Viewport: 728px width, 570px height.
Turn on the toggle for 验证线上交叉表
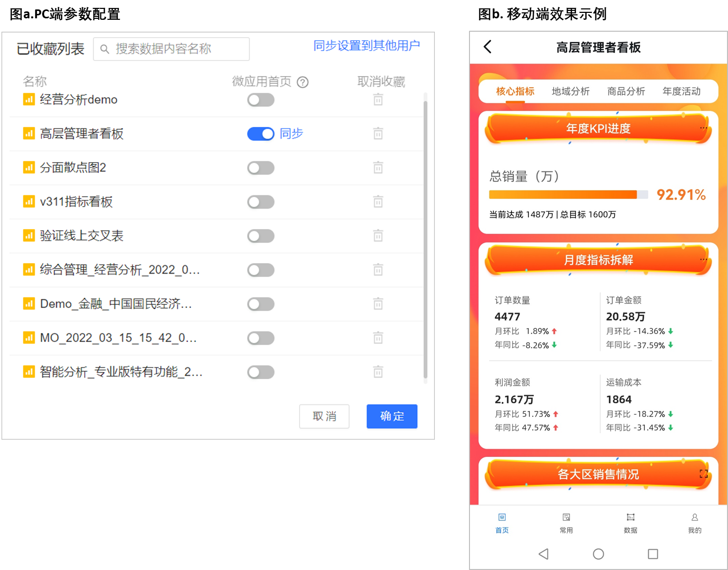260,236
